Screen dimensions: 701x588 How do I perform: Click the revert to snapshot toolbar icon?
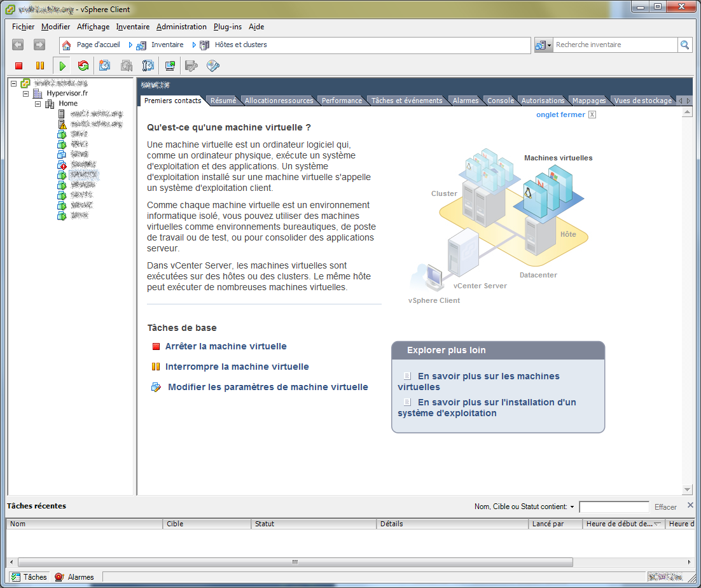pos(127,66)
